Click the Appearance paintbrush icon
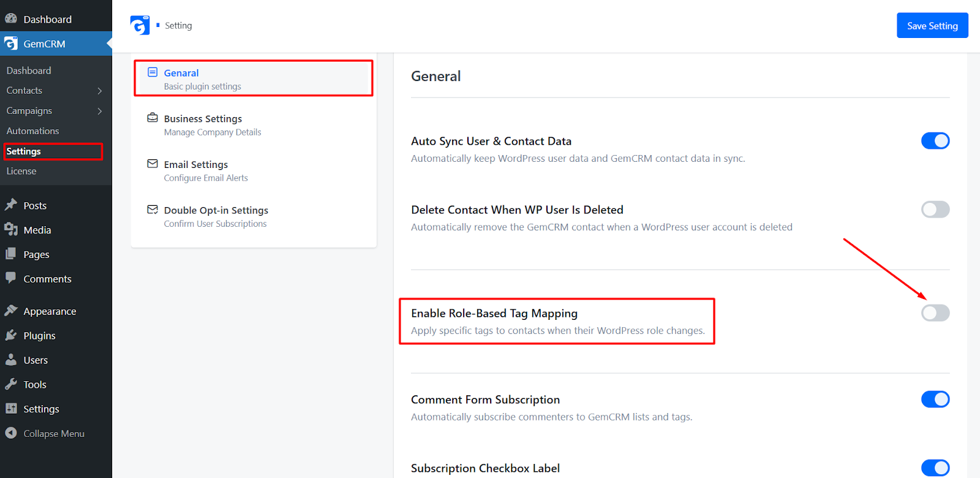 click(x=11, y=311)
